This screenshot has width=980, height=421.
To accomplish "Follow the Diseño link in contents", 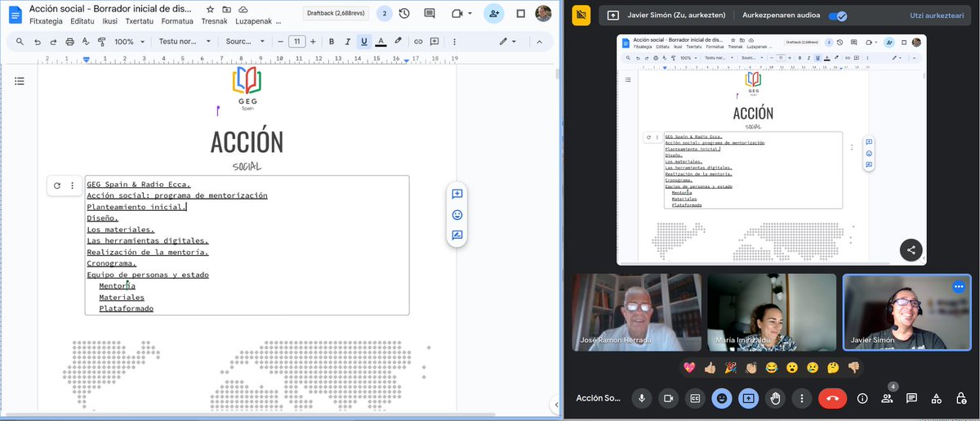I will [x=103, y=218].
